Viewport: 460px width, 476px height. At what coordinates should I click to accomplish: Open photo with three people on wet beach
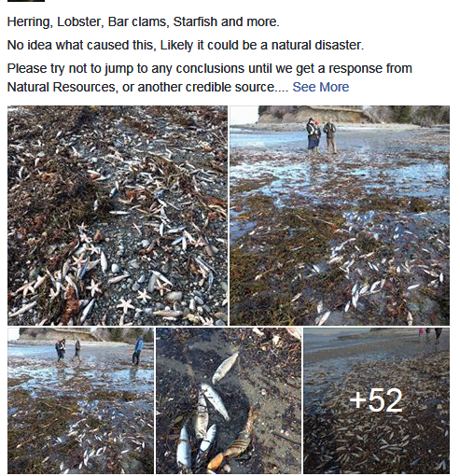[81, 400]
